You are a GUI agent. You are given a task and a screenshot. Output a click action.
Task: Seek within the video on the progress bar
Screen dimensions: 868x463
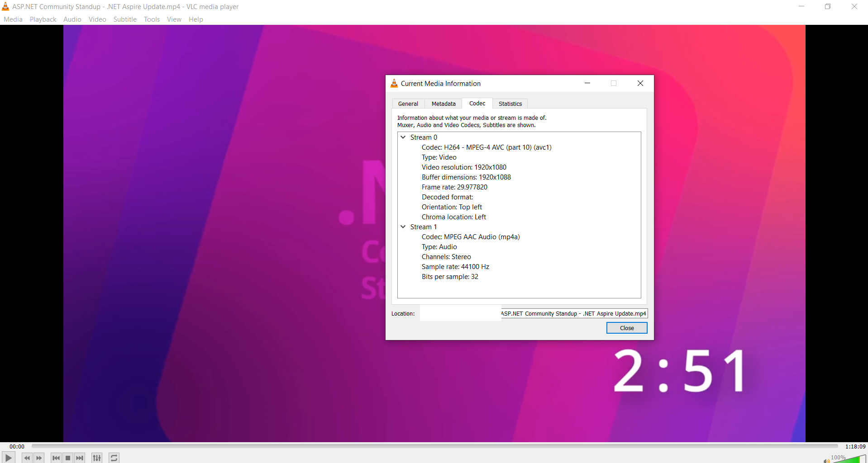pos(434,446)
